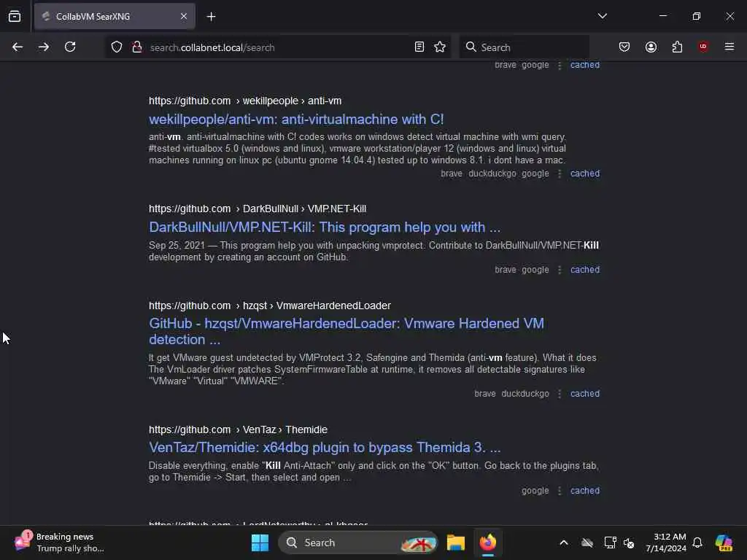
Task: Open clock and date 3:12 AM
Action: point(666,542)
